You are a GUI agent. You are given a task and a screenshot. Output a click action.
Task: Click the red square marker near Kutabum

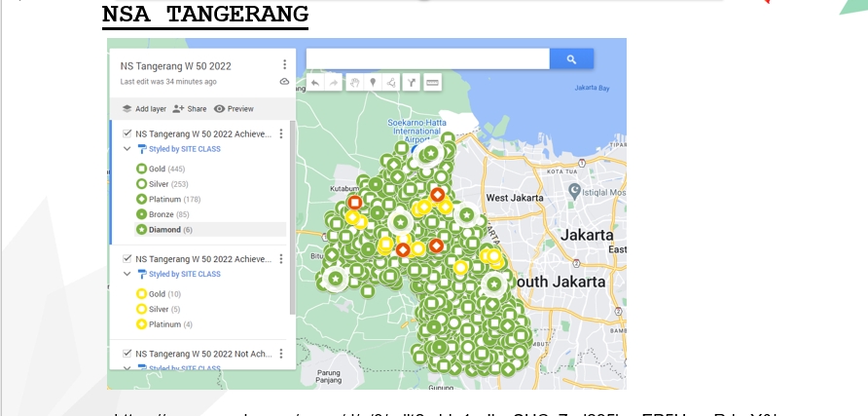(355, 203)
